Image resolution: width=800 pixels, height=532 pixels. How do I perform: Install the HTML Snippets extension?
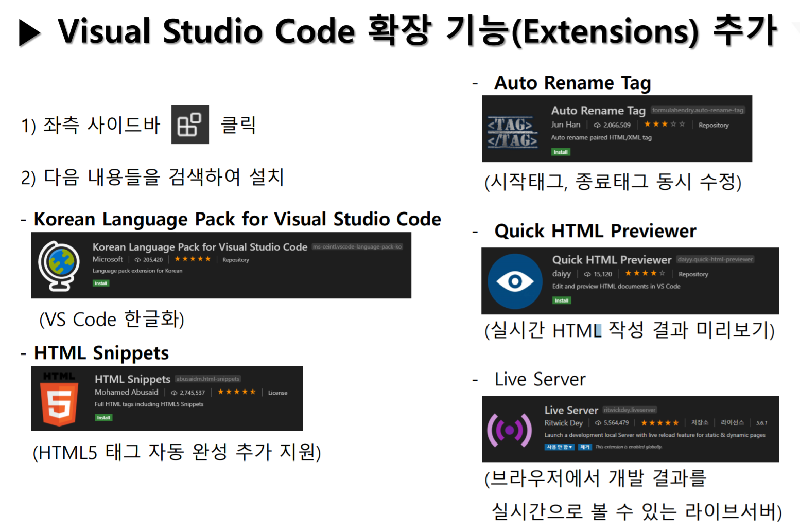coord(103,418)
